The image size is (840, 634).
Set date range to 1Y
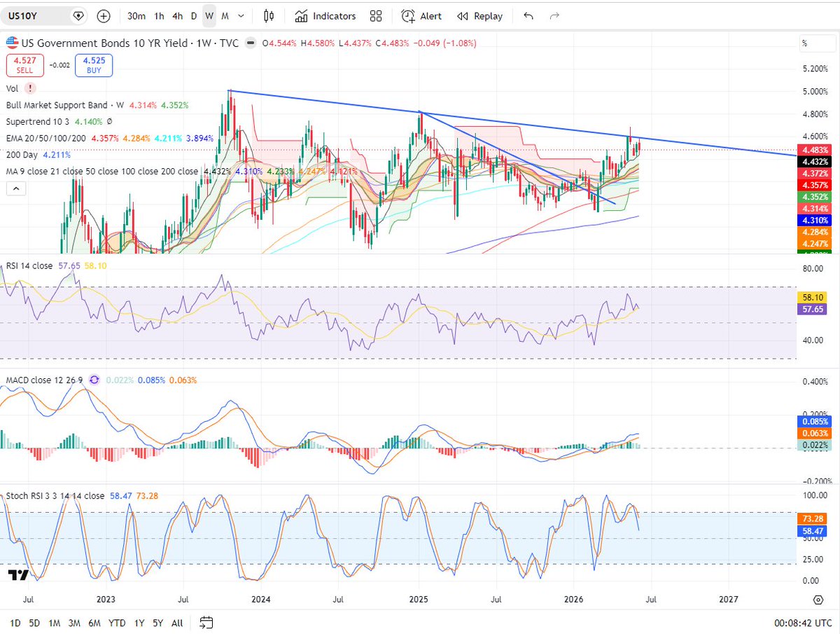click(139, 623)
